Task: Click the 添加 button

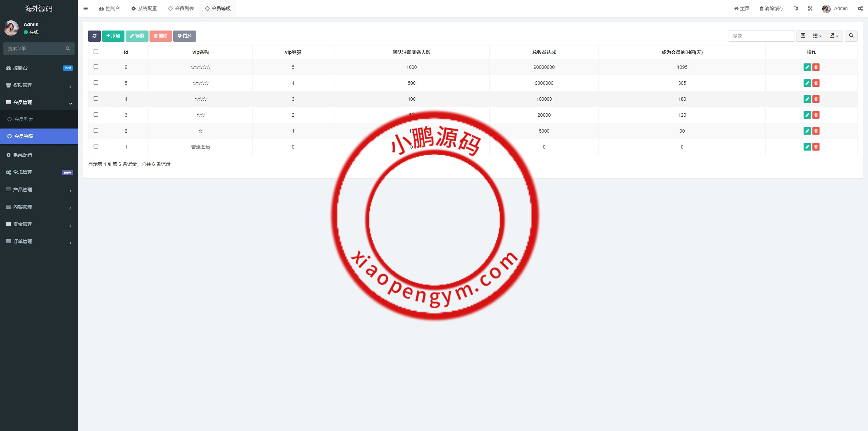Action: [113, 36]
